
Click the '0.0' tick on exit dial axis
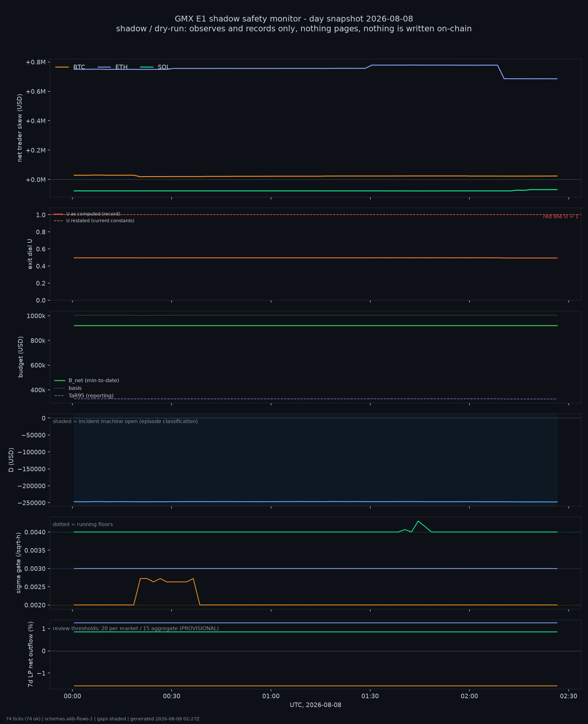pyautogui.click(x=41, y=301)
